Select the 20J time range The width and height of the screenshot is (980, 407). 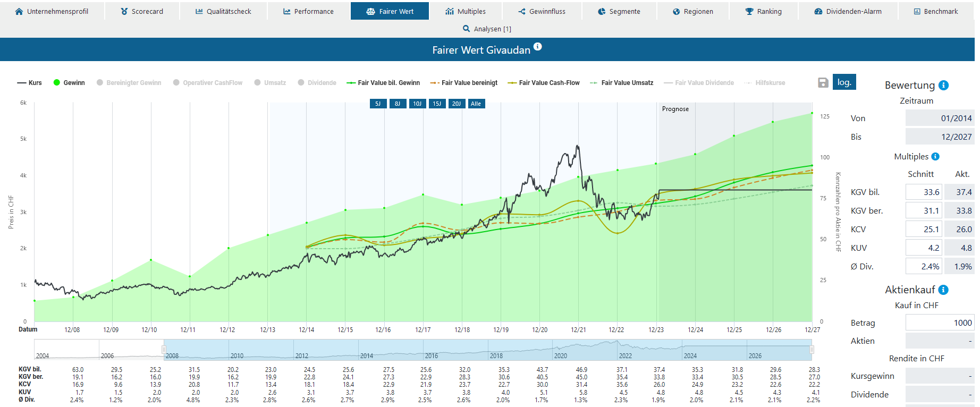pyautogui.click(x=457, y=104)
